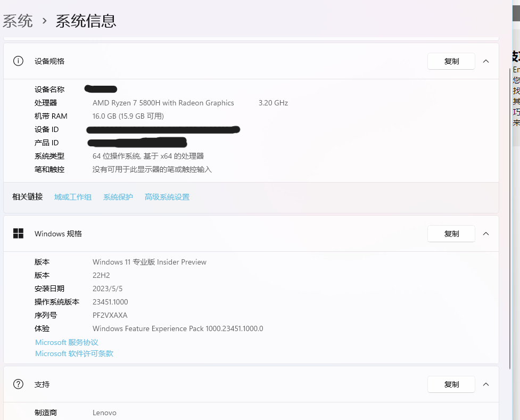The image size is (520, 420).
Task: Open Microsoft 服务协议 link
Action: coord(67,342)
